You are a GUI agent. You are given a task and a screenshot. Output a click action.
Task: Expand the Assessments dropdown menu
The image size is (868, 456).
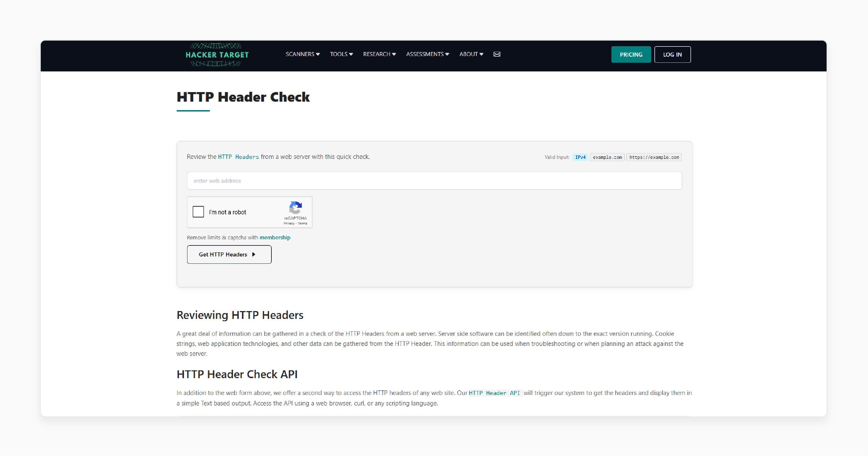coord(427,54)
